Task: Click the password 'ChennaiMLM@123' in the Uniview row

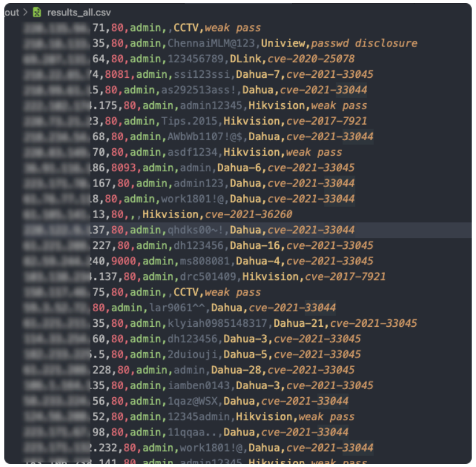Action: (x=211, y=43)
